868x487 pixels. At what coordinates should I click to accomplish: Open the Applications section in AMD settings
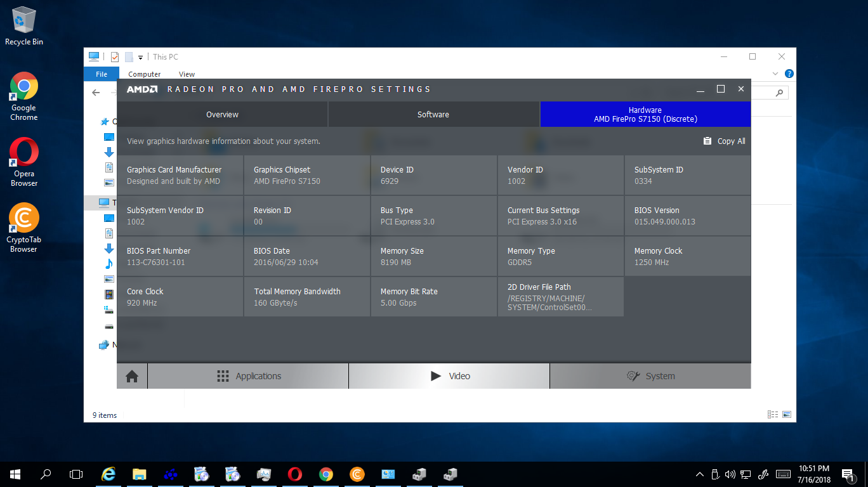tap(248, 376)
